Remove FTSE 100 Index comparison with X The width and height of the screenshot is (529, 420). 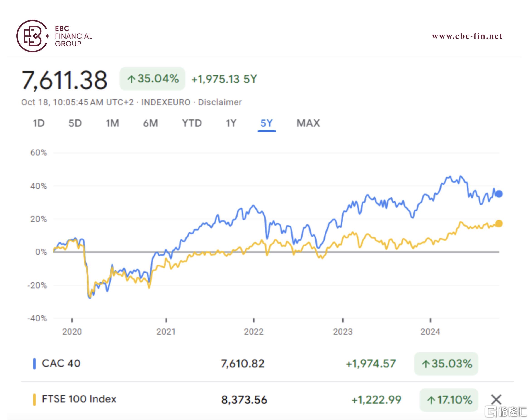tap(496, 399)
